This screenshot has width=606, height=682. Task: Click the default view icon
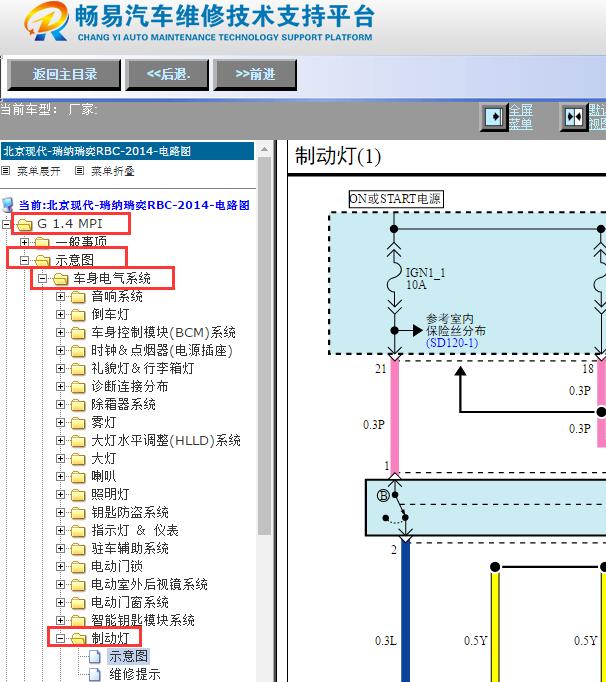coord(573,117)
